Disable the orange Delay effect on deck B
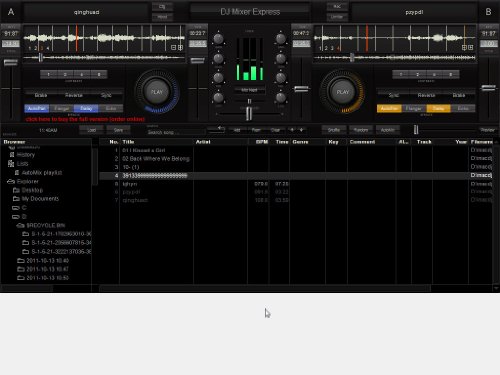This screenshot has height=375, width=500. [x=438, y=108]
